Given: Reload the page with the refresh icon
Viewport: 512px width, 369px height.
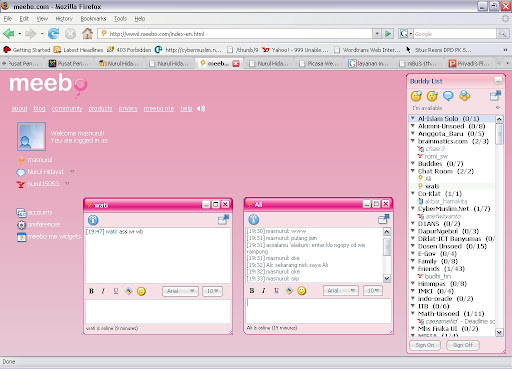Looking at the screenshot, I should (x=53, y=33).
